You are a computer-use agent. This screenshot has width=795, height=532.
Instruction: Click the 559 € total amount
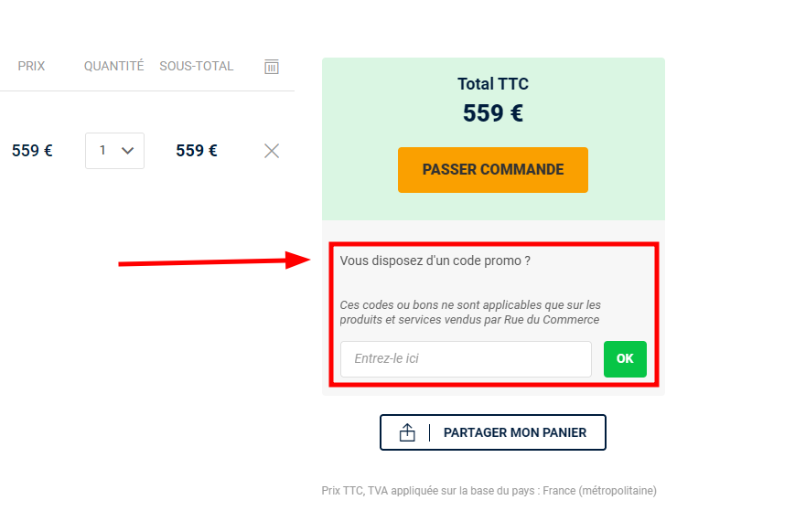tap(493, 113)
